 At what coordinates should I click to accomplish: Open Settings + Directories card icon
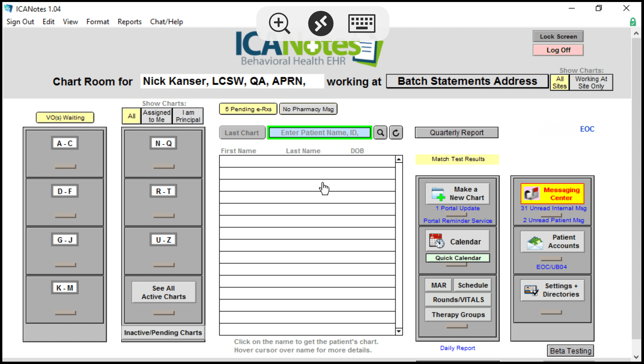click(x=531, y=290)
